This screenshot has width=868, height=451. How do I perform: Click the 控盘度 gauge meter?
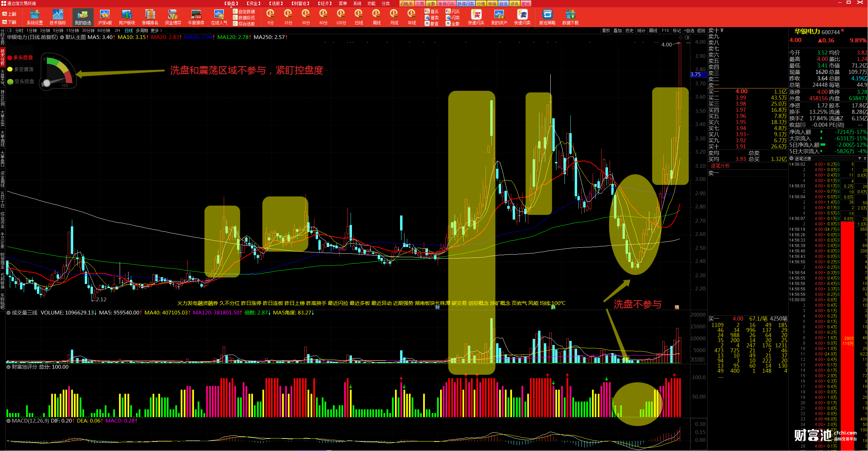click(58, 72)
